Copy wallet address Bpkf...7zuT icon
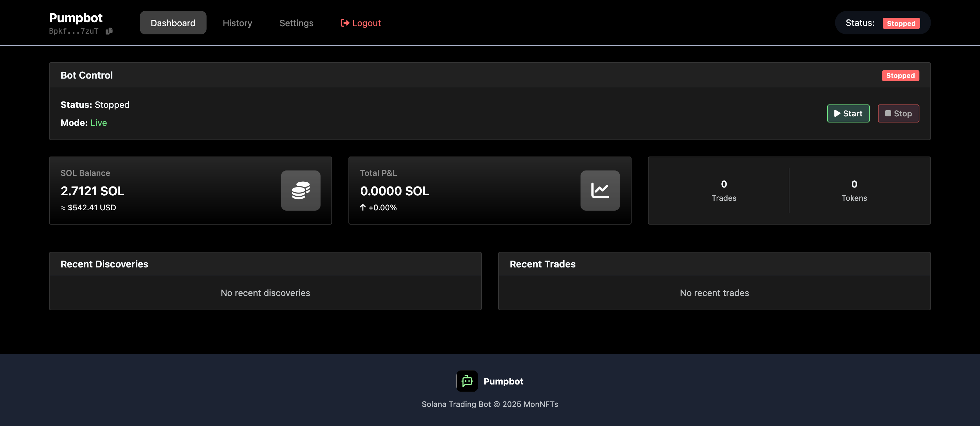980x426 pixels. click(x=109, y=31)
